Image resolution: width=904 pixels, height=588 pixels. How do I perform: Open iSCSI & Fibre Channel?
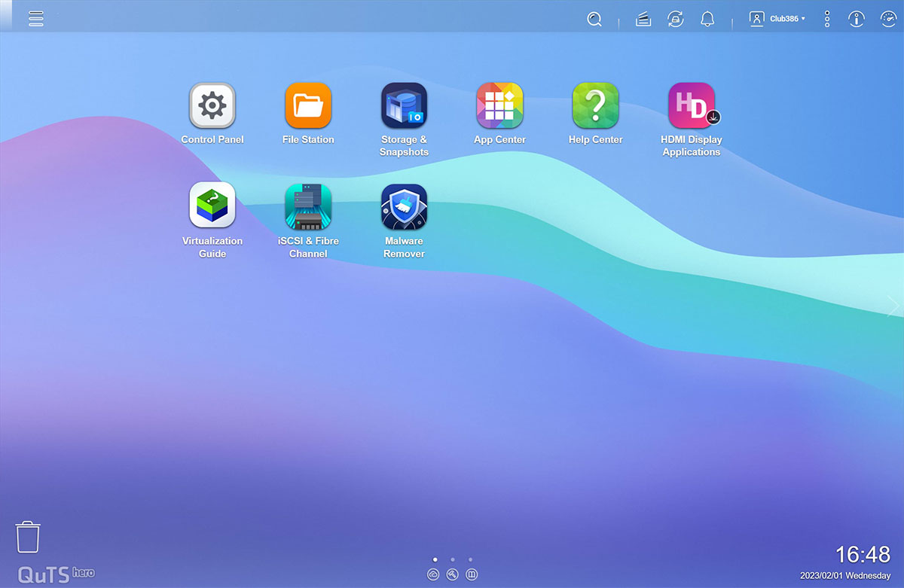click(308, 206)
